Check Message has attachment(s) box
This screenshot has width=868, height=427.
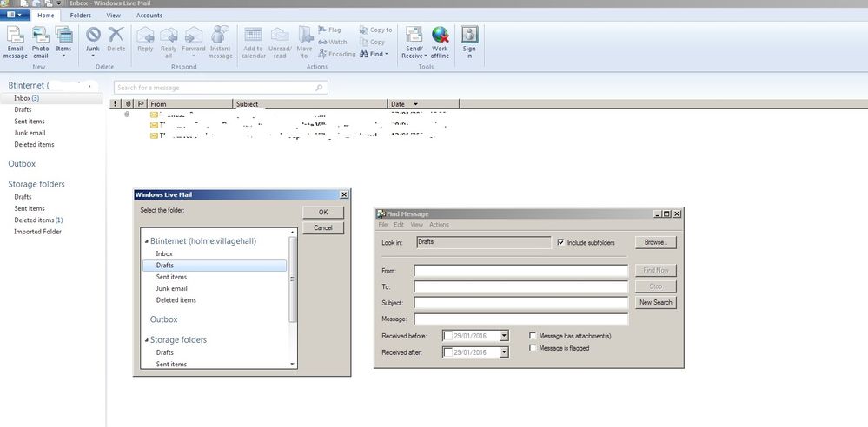coord(533,336)
